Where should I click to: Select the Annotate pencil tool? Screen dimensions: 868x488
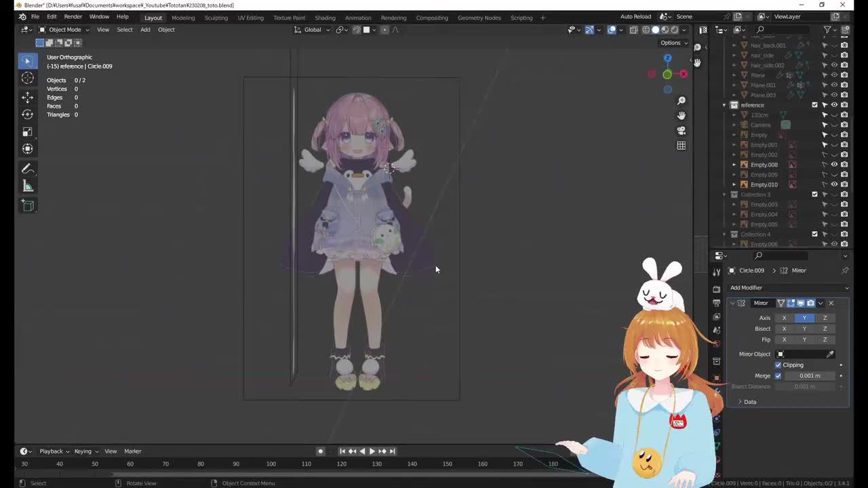coord(27,169)
